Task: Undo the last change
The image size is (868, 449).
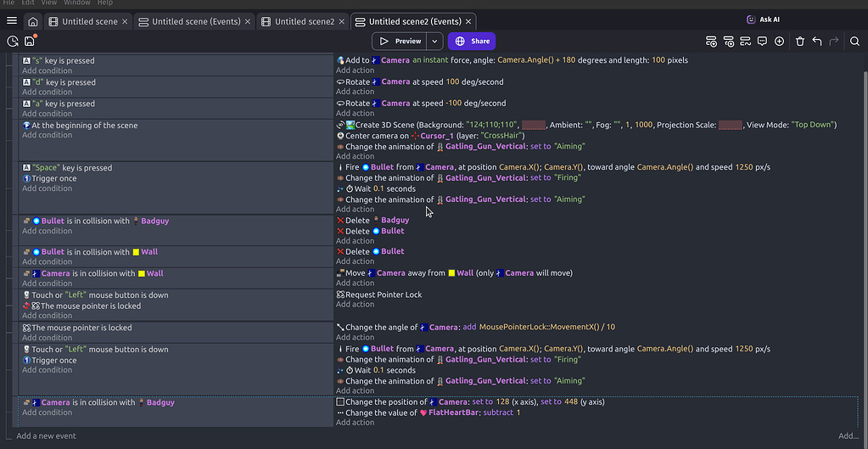Action: pyautogui.click(x=816, y=41)
